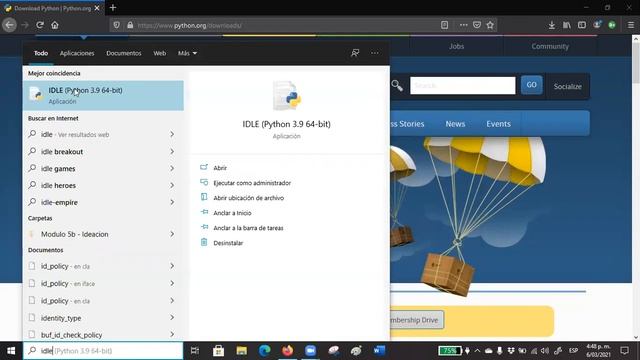Viewport: 640px width, 360px height.
Task: Open Firefox from taskbar
Action: [x=287, y=351]
